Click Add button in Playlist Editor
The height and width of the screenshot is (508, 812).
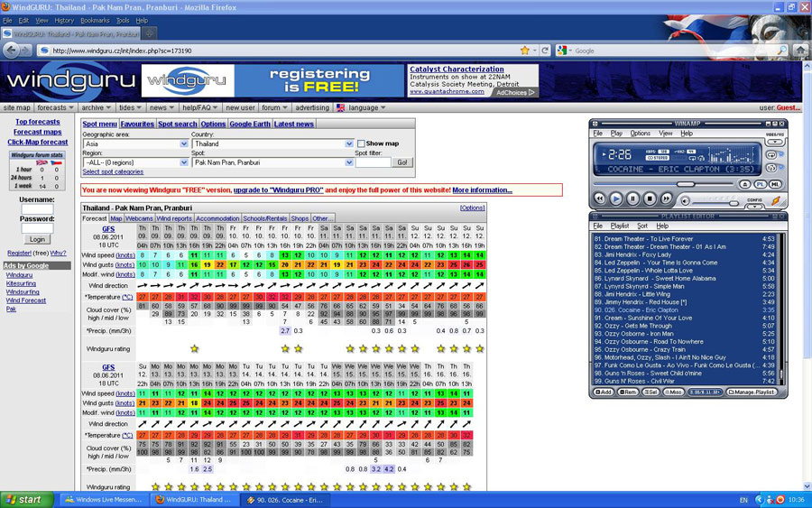(604, 392)
